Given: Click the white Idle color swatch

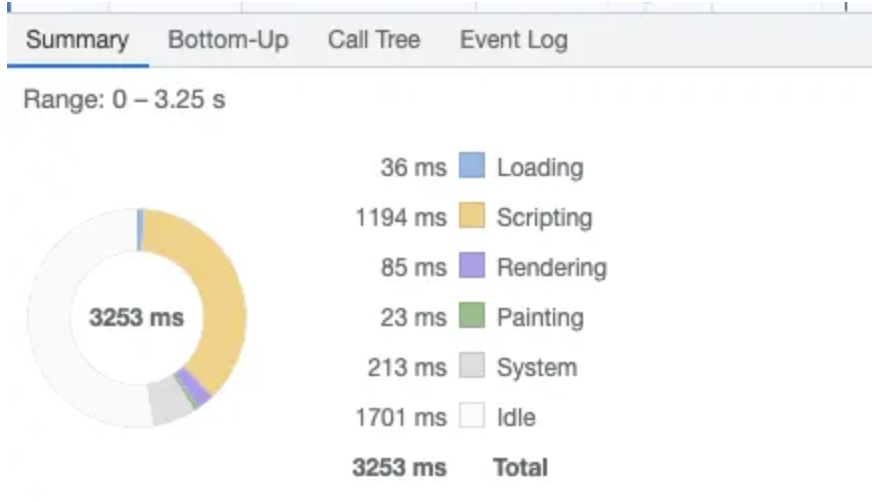Looking at the screenshot, I should [x=471, y=417].
